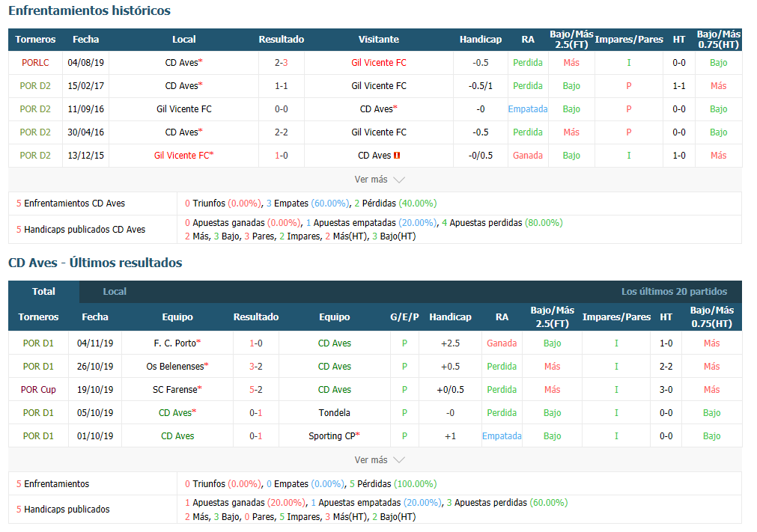Viewport: 757px width, 532px height.
Task: Click the 'G/E/P' column header
Action: coord(404,317)
